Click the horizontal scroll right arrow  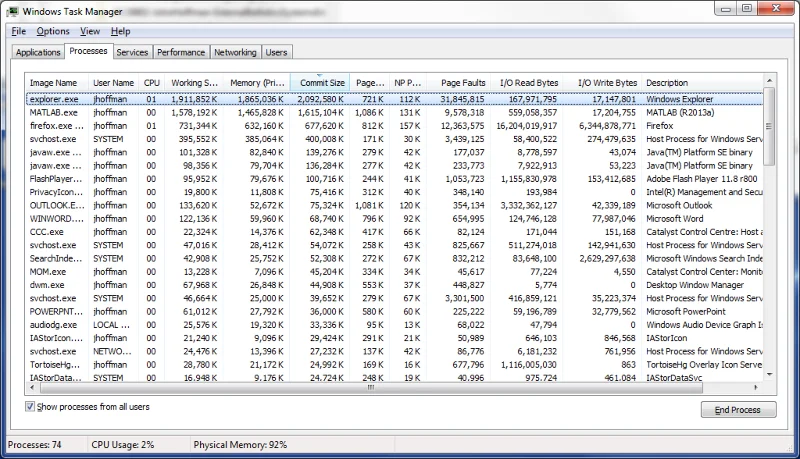756,388
